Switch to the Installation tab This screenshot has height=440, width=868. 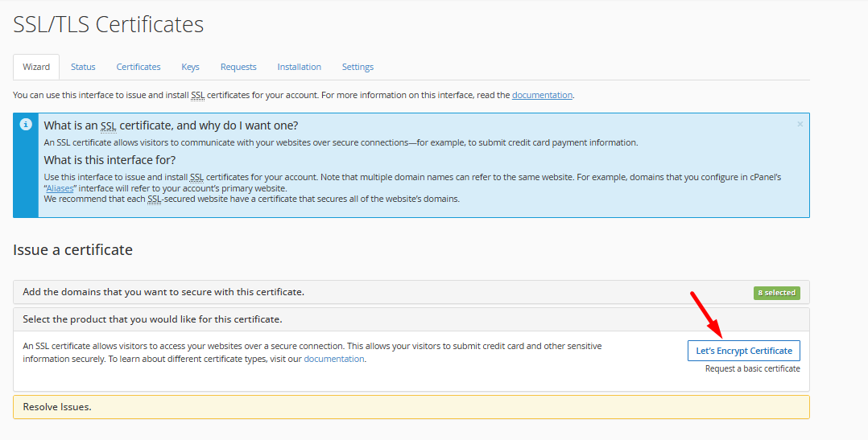click(299, 67)
